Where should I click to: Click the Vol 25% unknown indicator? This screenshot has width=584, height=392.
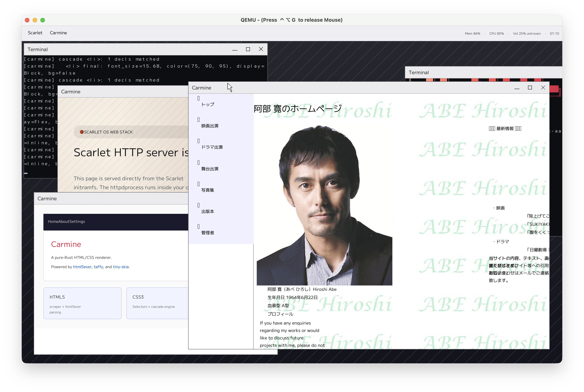[527, 34]
